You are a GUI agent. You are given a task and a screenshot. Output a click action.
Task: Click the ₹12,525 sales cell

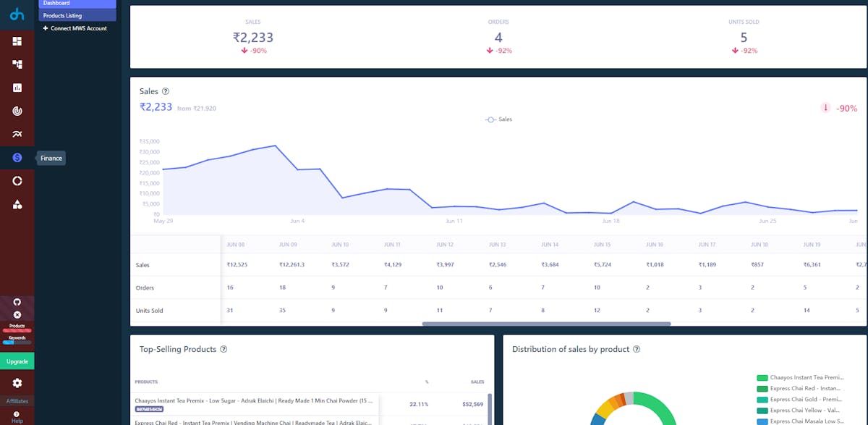pos(237,265)
